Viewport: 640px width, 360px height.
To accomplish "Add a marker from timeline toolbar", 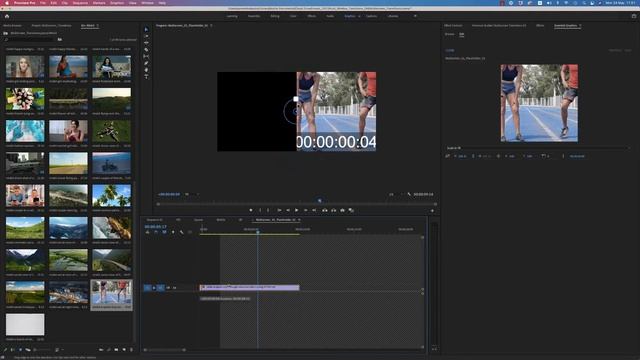I will click(173, 232).
